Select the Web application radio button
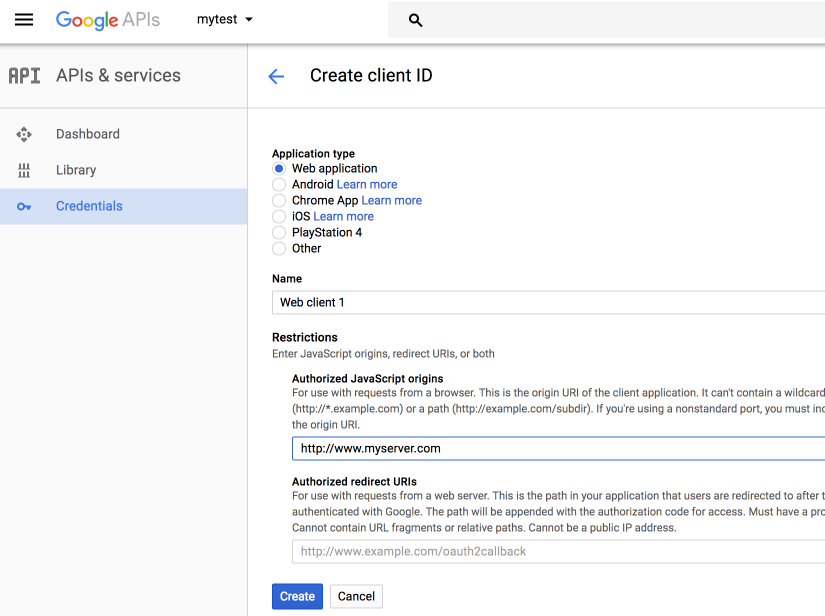This screenshot has width=825, height=616. pos(279,169)
